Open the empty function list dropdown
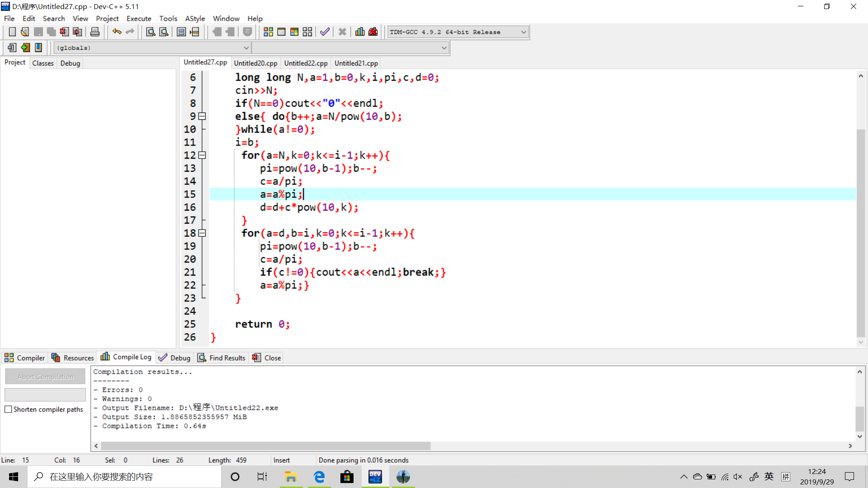Image resolution: width=868 pixels, height=488 pixels. click(x=350, y=47)
